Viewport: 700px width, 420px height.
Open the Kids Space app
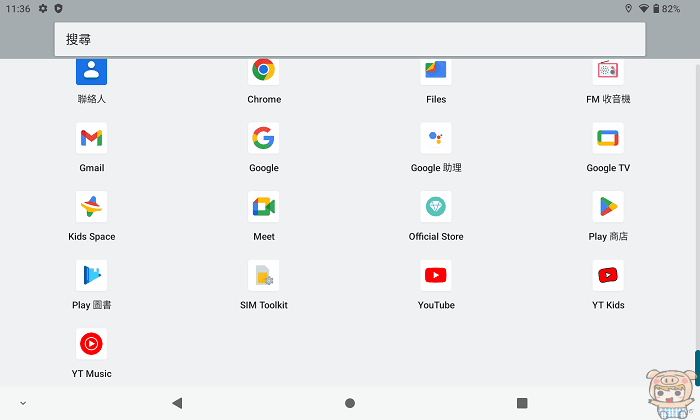92,207
